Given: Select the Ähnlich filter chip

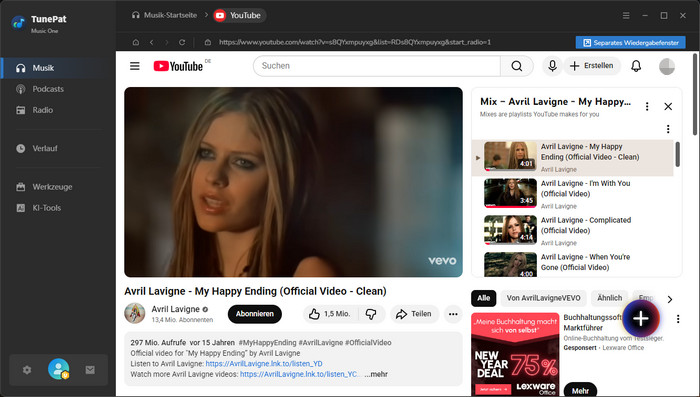Looking at the screenshot, I should 609,298.
